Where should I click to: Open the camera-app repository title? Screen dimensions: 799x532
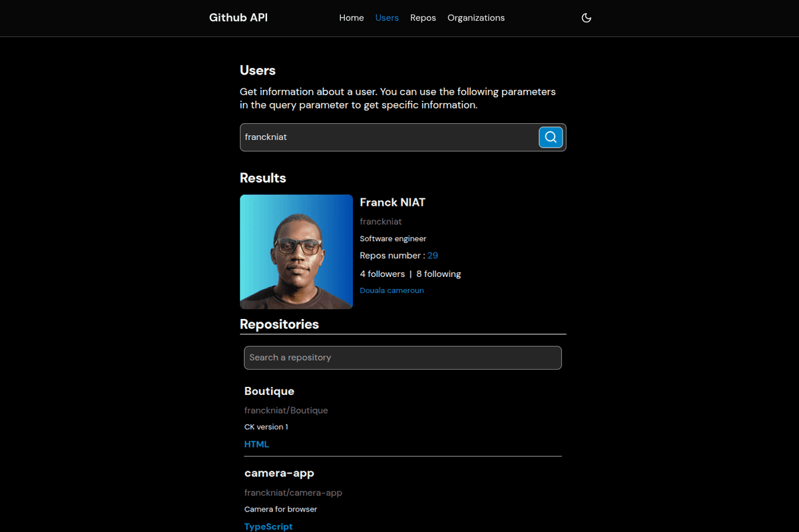point(279,473)
